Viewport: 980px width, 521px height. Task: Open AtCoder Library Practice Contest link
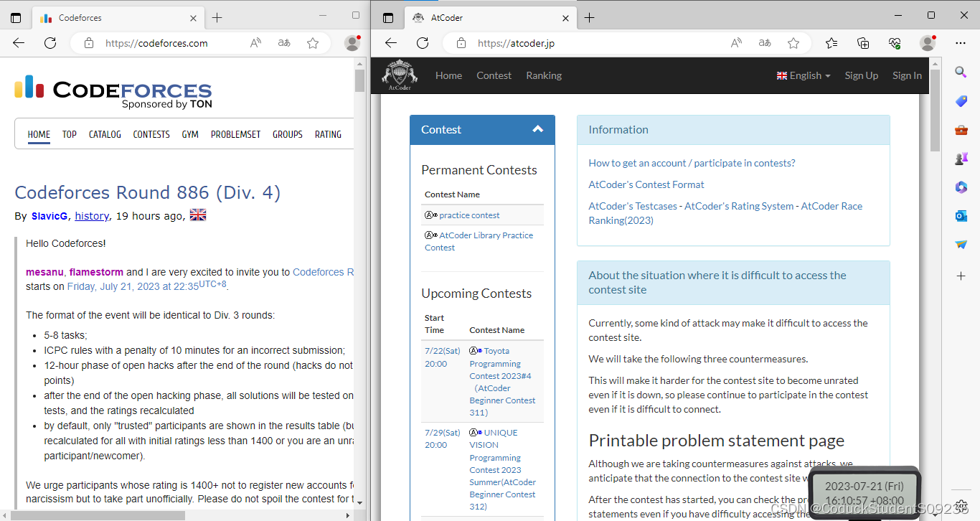click(x=479, y=241)
